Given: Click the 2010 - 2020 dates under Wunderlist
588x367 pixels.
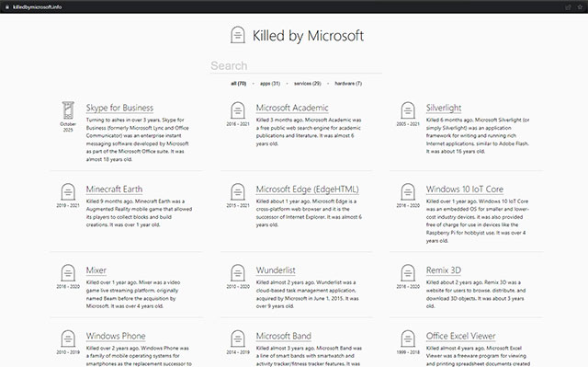Looking at the screenshot, I should pos(238,286).
